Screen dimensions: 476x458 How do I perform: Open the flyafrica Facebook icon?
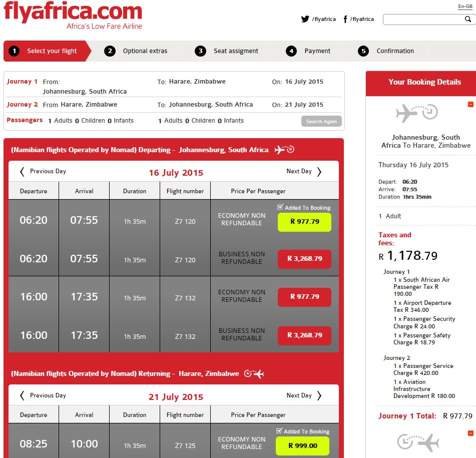tap(345, 20)
